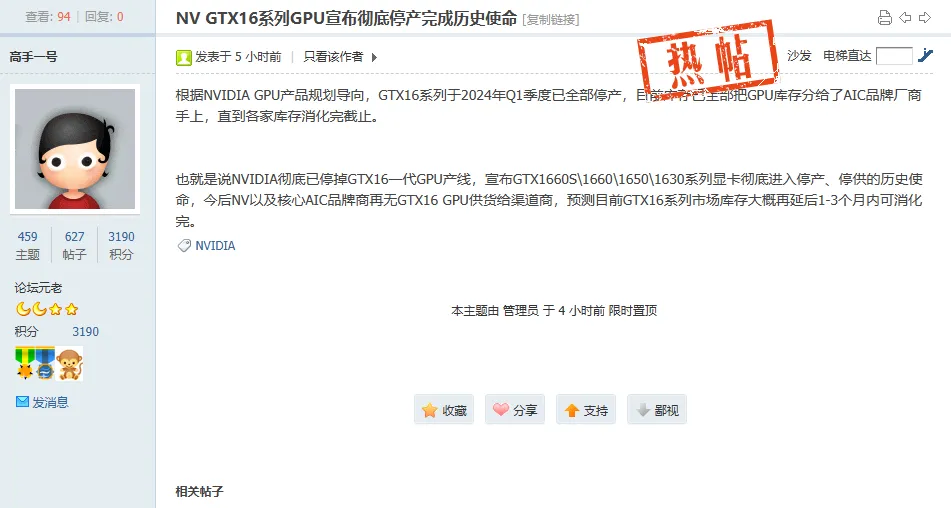Click the green striped medal badge
951x508 pixels.
(x=25, y=364)
